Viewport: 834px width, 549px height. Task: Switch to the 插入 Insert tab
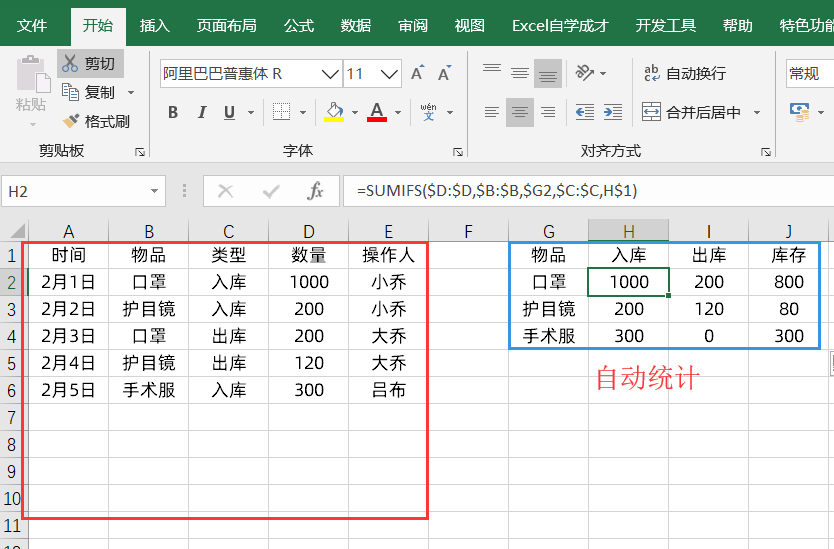tap(155, 26)
